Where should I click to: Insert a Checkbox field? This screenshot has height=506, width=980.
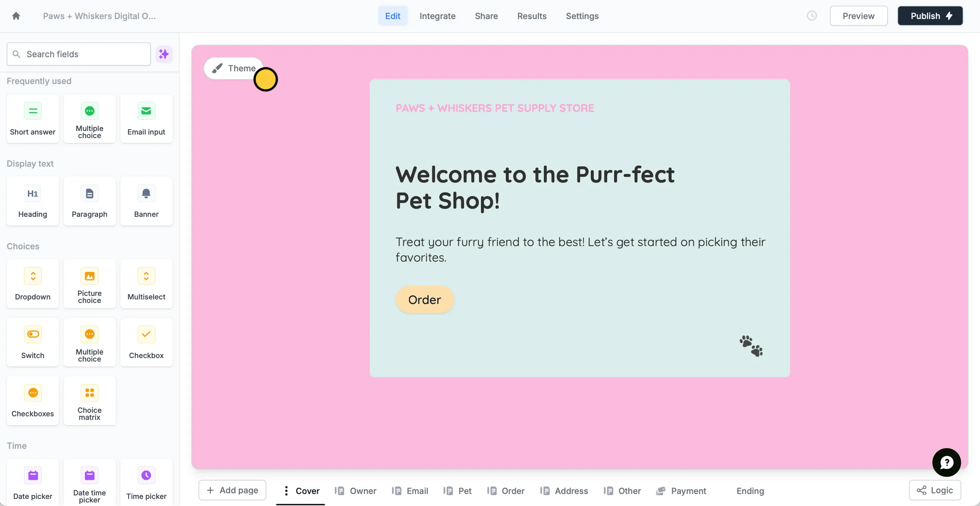click(146, 342)
